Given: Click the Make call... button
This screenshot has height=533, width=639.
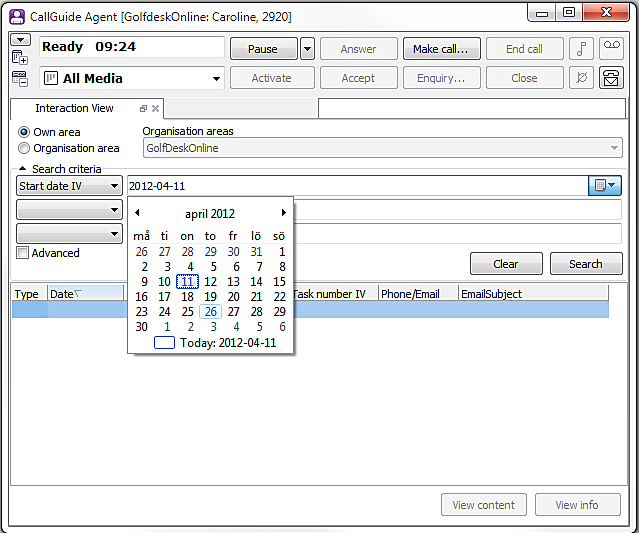Looking at the screenshot, I should click(x=442, y=49).
